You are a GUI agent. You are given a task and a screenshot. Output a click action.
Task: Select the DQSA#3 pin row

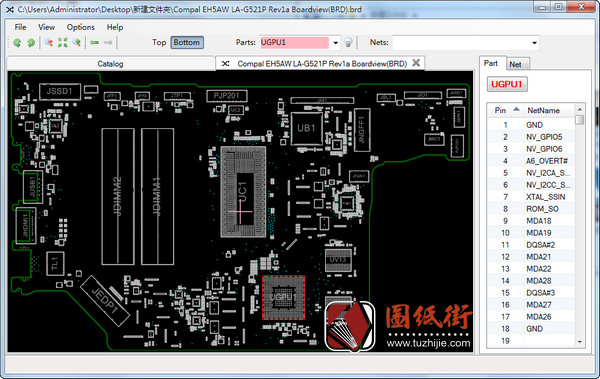coord(531,293)
